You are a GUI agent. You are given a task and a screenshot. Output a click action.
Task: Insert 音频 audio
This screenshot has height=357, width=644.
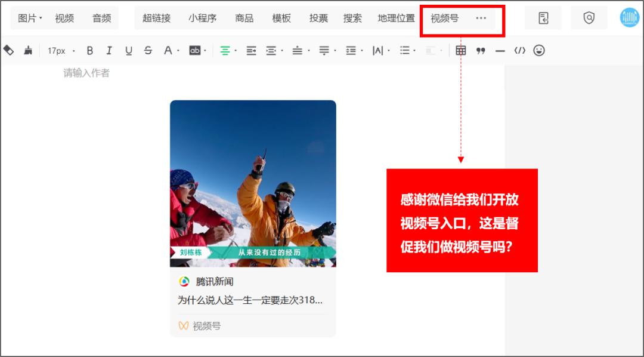pyautogui.click(x=101, y=18)
